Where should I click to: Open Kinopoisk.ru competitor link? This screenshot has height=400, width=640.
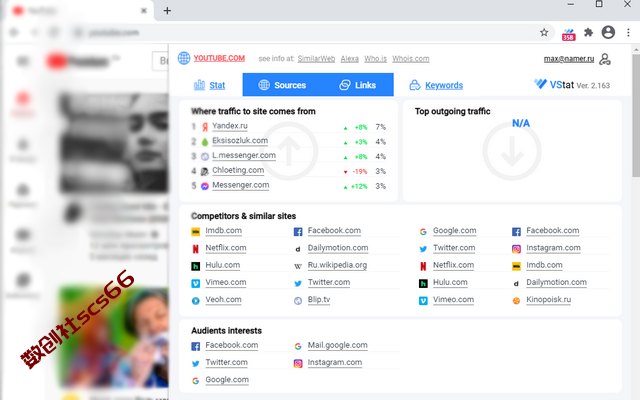pyautogui.click(x=548, y=299)
